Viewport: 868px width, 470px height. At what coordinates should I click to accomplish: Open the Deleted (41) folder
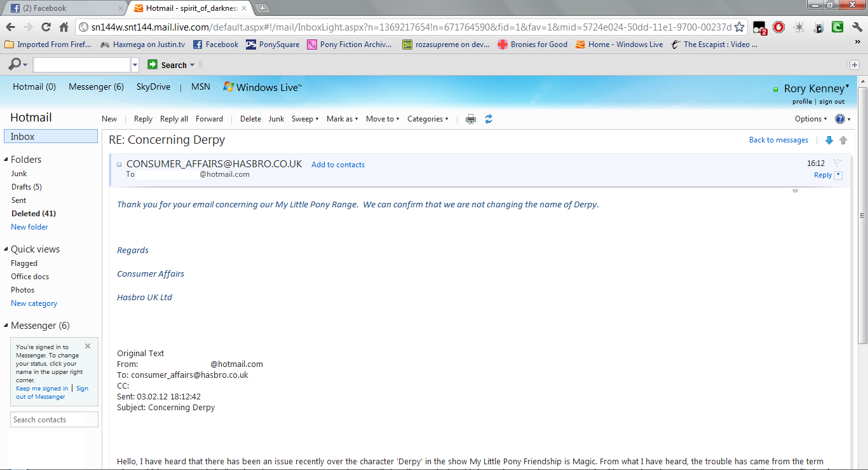34,214
